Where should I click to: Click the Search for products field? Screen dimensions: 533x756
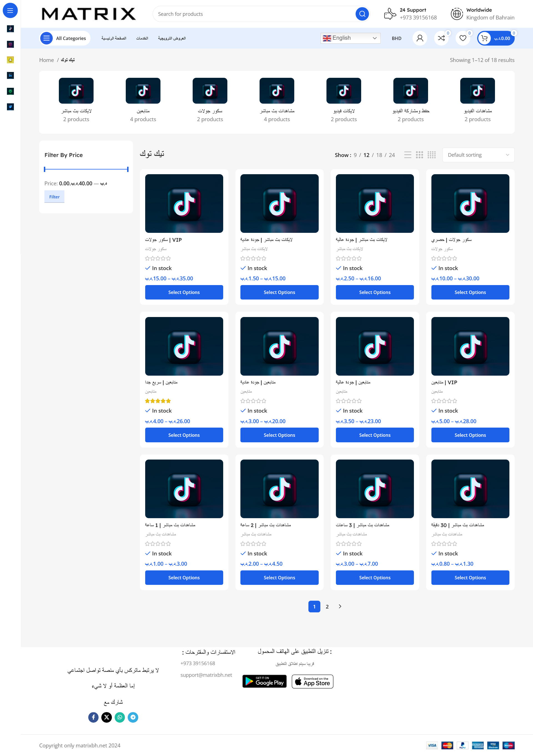(x=253, y=14)
